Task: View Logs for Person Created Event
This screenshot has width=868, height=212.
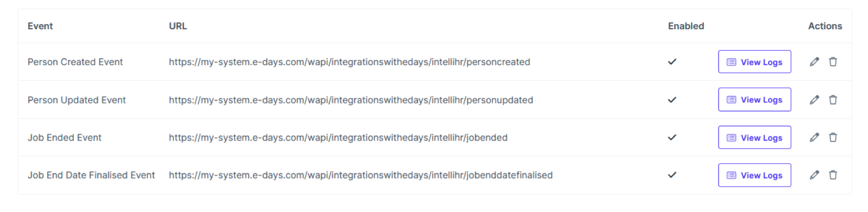Action: coord(754,62)
